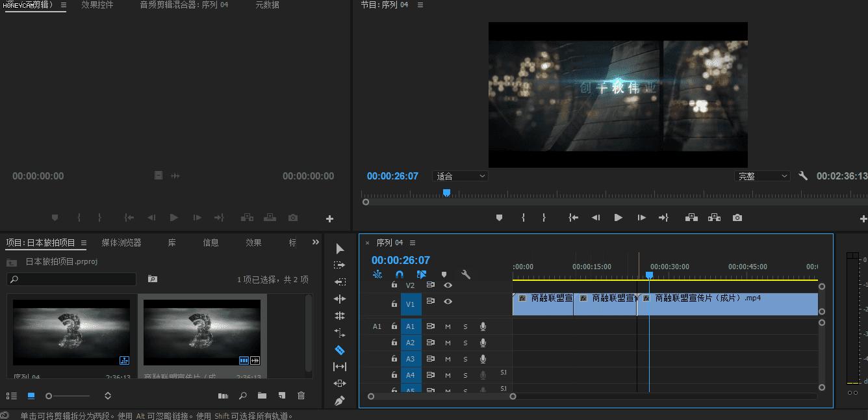
Task: Switch to the 效果控件 tab
Action: click(x=97, y=5)
